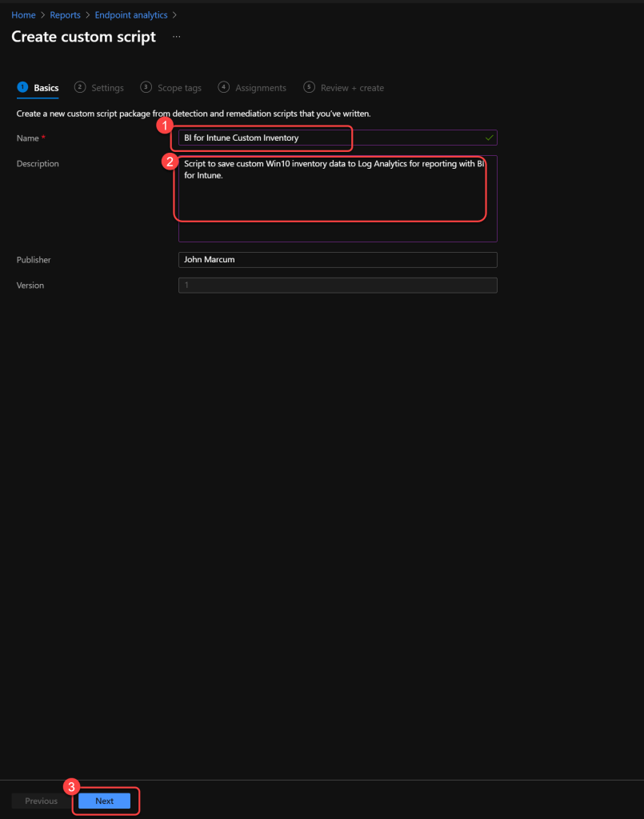Jump to the Review + create tab
This screenshot has height=819, width=644.
point(352,88)
